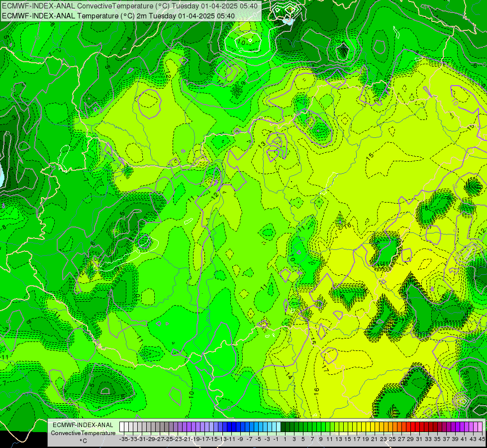Click legend scale label 43
Viewport: 487px width, 448px height.
(473, 439)
